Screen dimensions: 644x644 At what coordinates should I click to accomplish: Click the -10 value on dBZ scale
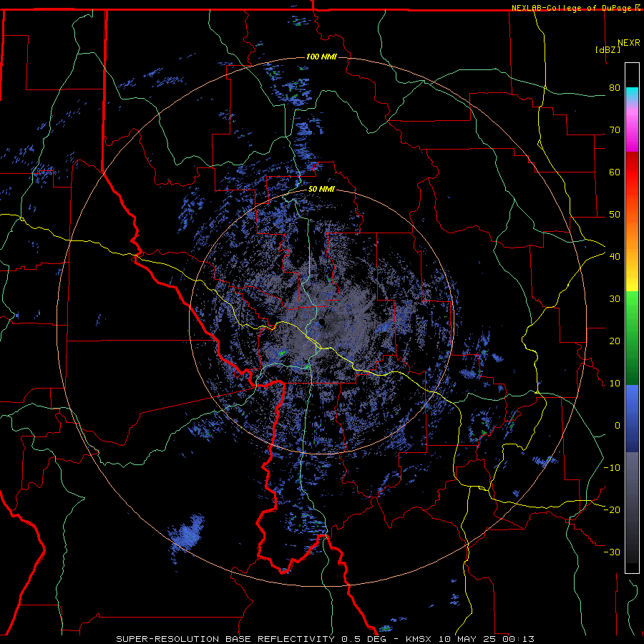click(612, 468)
